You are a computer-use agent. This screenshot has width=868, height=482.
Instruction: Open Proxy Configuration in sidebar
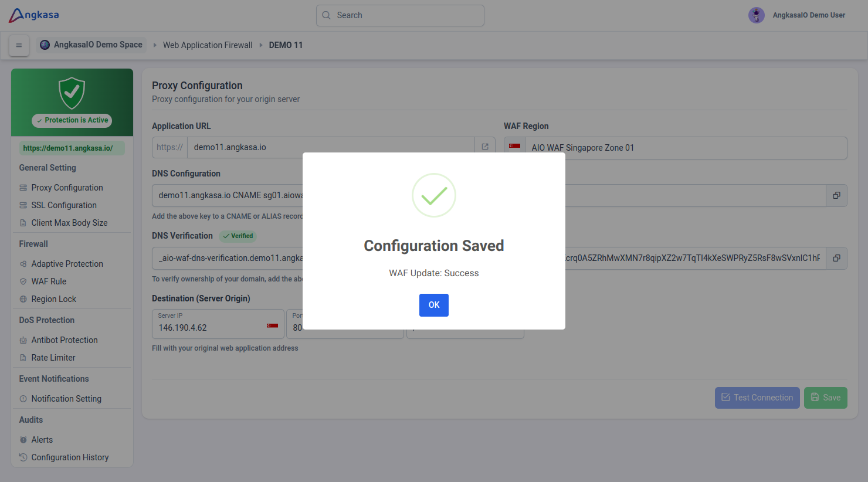coord(67,188)
